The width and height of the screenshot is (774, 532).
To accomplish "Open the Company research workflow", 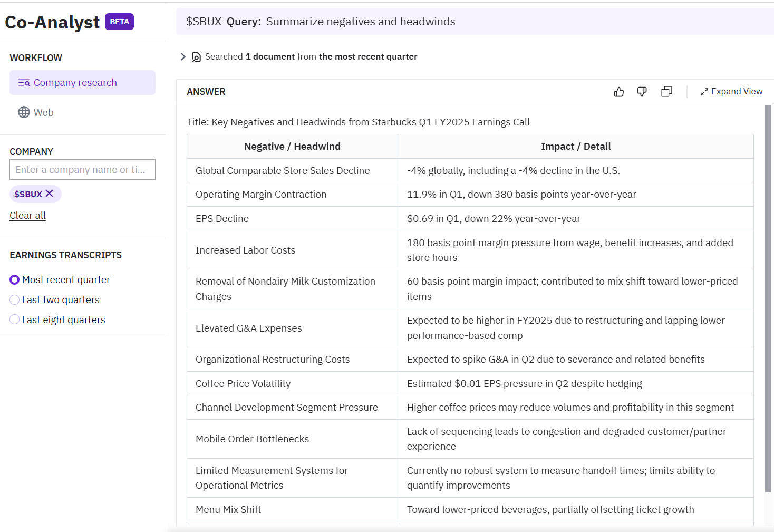I will coord(75,83).
